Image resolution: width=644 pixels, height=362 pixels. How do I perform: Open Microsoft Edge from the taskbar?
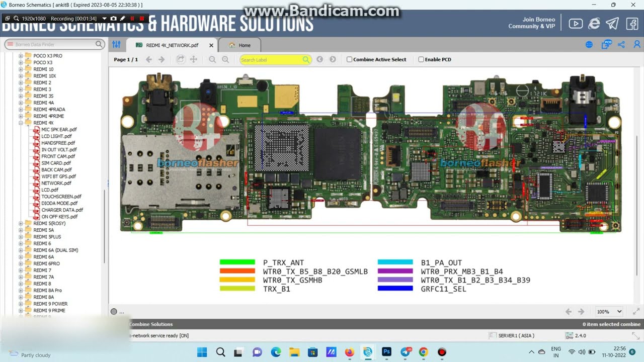click(x=276, y=352)
